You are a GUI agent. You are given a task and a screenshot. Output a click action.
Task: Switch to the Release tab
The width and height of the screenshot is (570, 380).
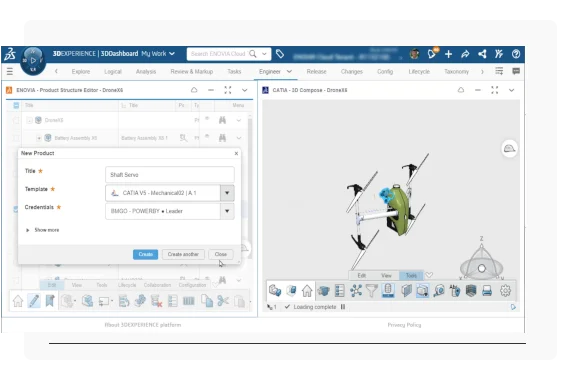316,71
